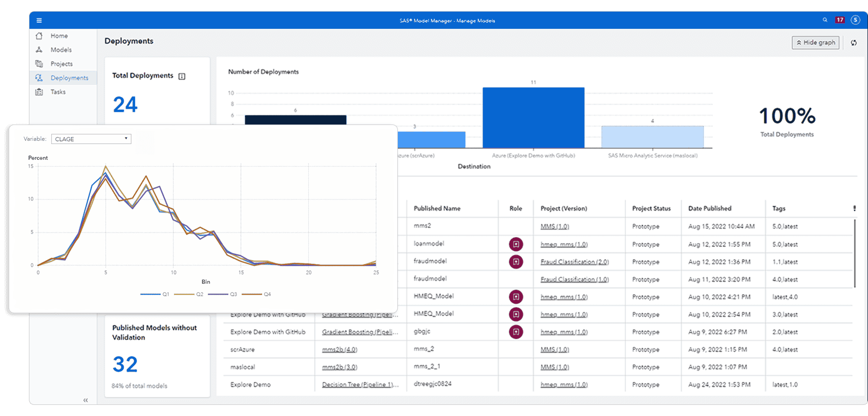Open Fraud Classification (2.0) project link
Screen dimensions: 868x416
tap(575, 262)
